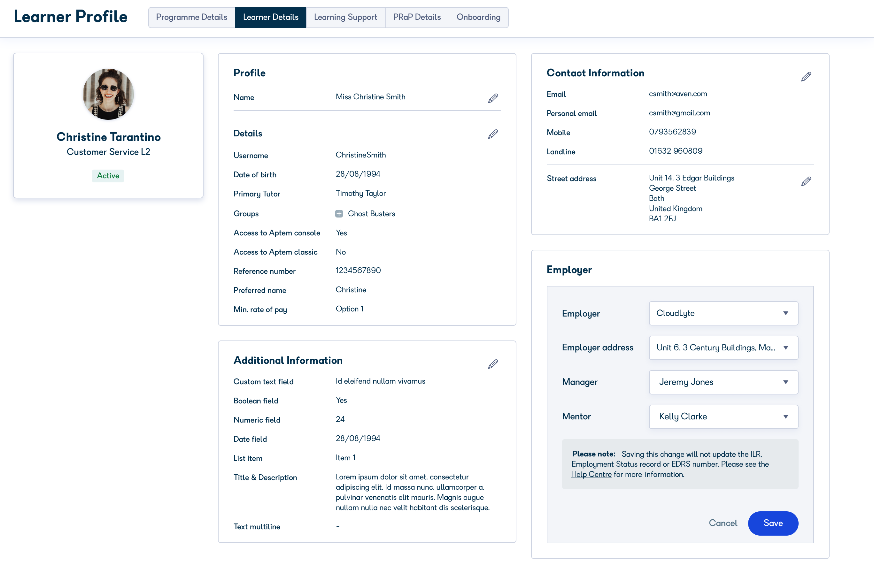Viewport: 874px width, 588px height.
Task: Open the Employer dropdown showing CloudLyte
Action: pyautogui.click(x=723, y=313)
